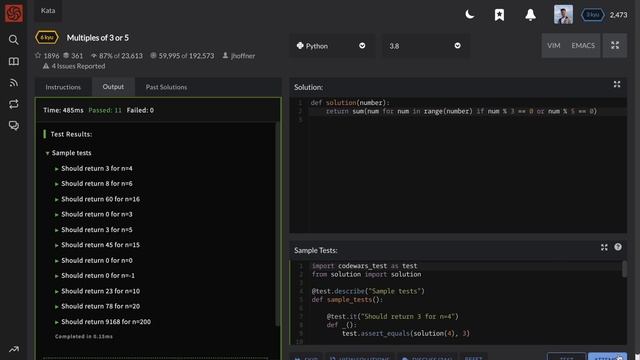The image size is (640, 360).
Task: Select the Output tab
Action: (113, 87)
